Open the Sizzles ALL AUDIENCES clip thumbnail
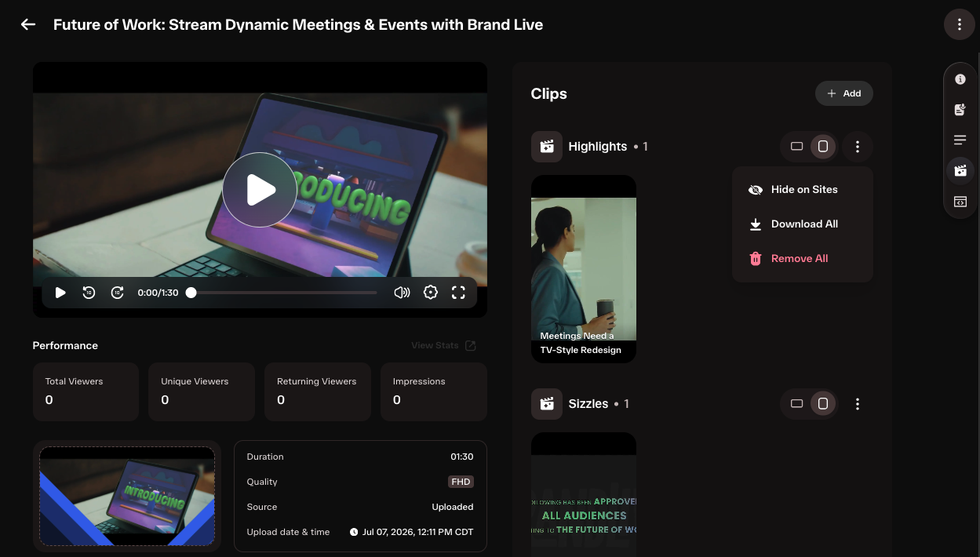The height and width of the screenshot is (557, 980). (x=584, y=494)
